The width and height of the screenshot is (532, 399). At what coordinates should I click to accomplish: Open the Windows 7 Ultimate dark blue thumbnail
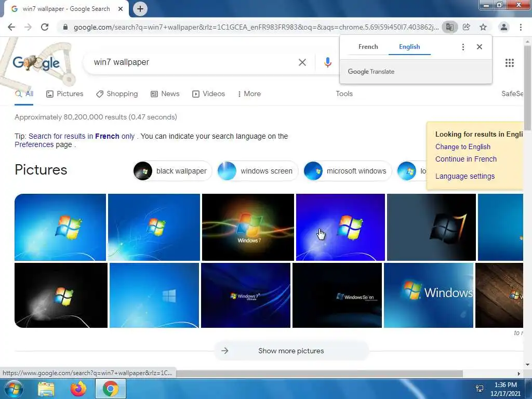click(246, 296)
